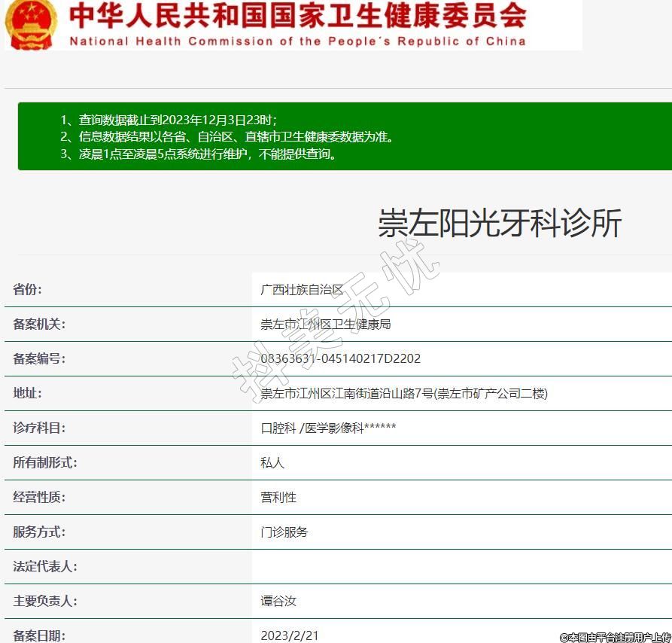Click the empty 法定代表人 value cell
The width and height of the screenshot is (672, 643).
(x=461, y=567)
